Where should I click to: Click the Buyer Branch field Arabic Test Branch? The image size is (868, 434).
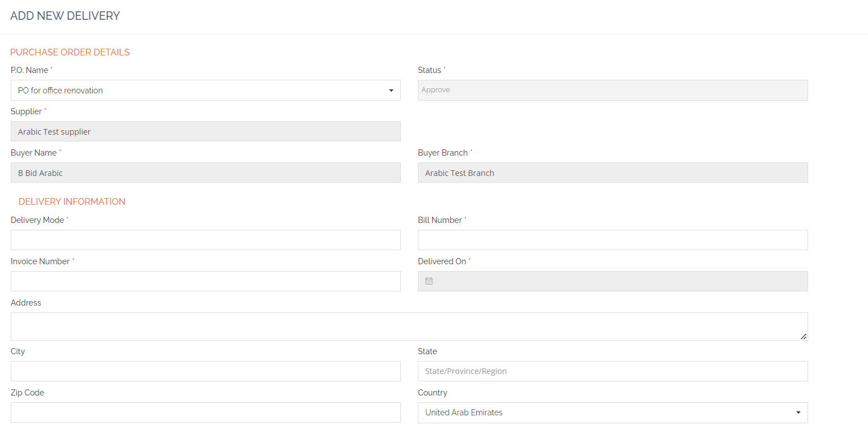pos(612,173)
